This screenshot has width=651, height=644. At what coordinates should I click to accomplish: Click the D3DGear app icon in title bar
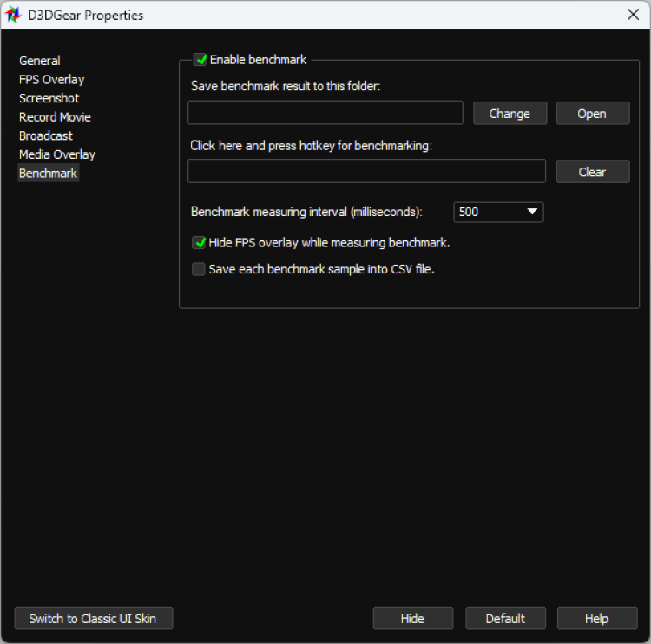[13, 15]
